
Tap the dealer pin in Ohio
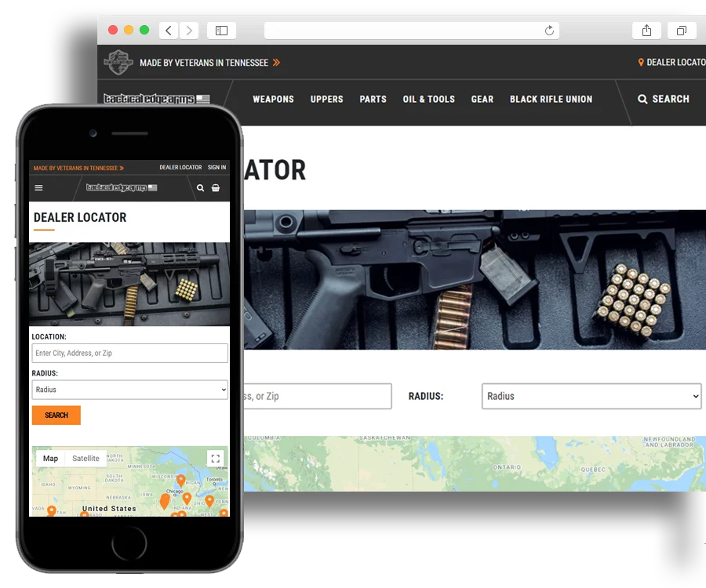pyautogui.click(x=209, y=501)
